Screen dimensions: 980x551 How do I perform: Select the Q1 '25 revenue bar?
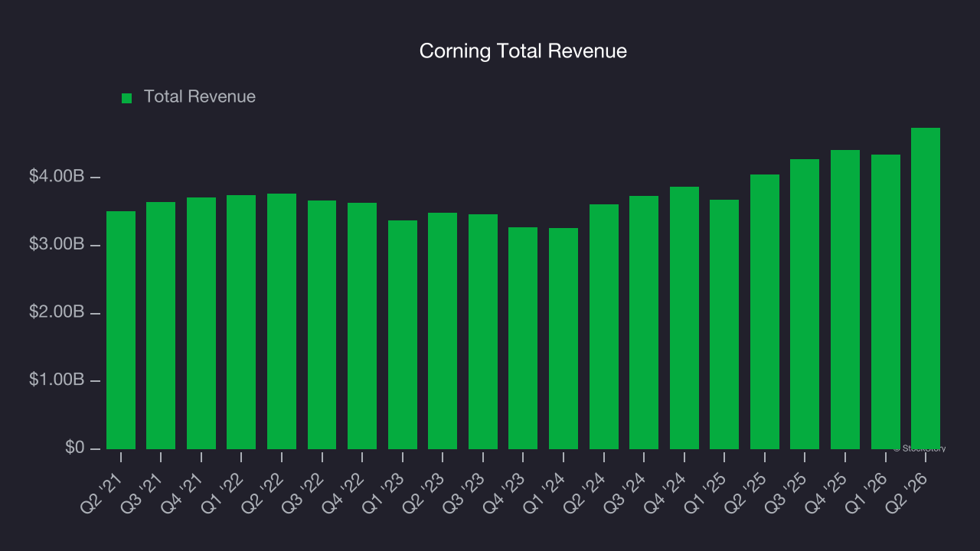tap(724, 324)
